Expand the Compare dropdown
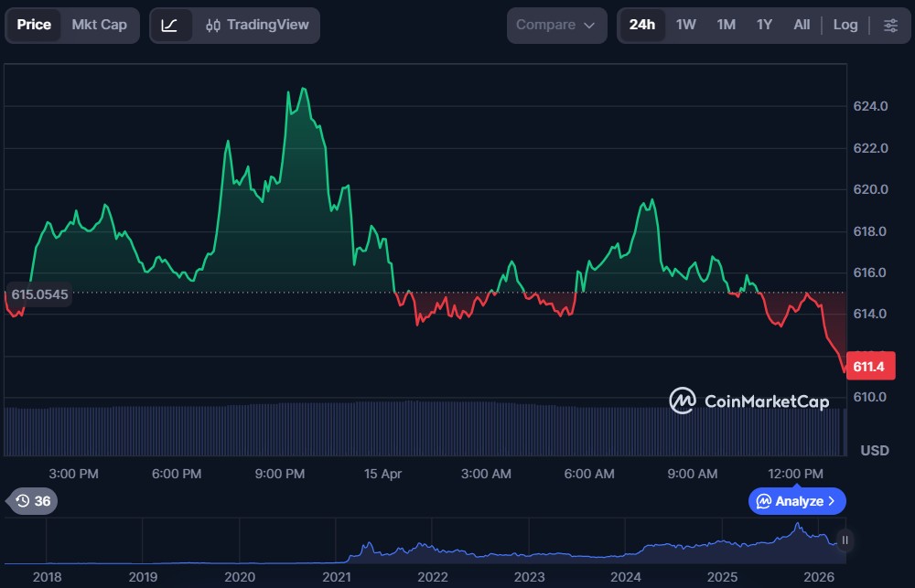The image size is (915, 588). coord(556,25)
